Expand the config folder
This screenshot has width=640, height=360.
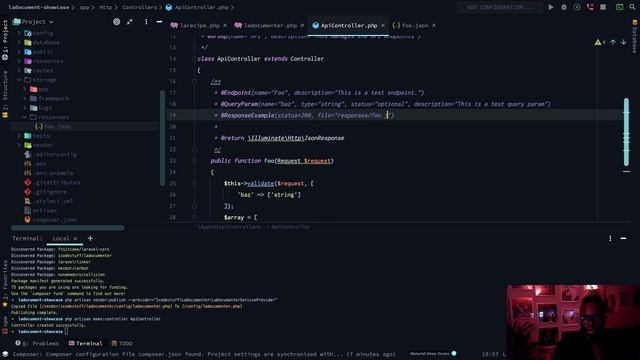pyautogui.click(x=19, y=33)
